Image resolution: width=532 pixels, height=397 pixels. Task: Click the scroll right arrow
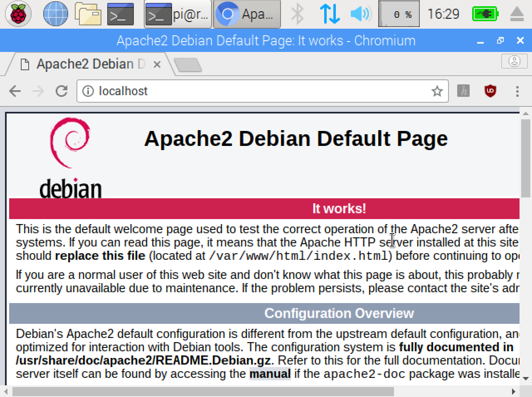click(x=514, y=392)
